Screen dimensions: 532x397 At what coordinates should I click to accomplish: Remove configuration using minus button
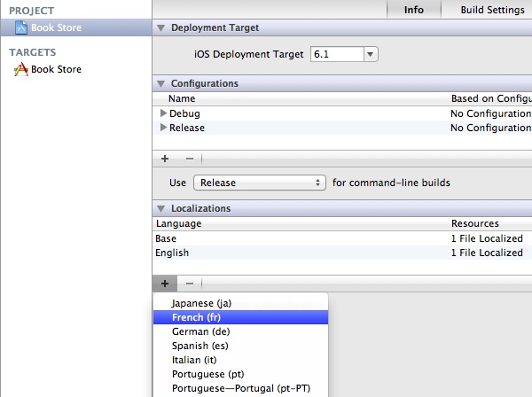click(190, 159)
